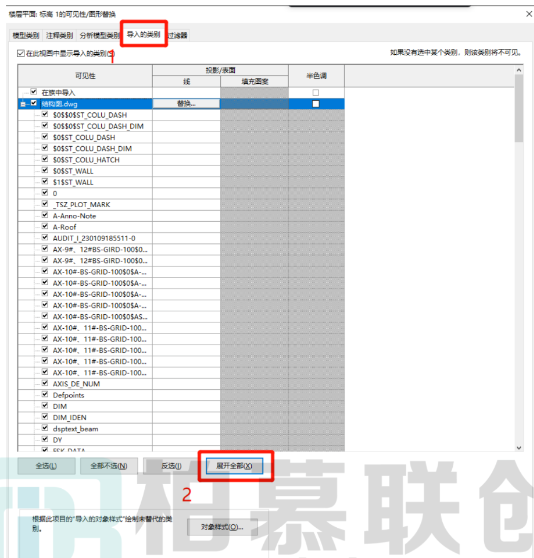Screen dimensions: 534x558
Task: Enable halftone for the 在族中导入 row
Action: 316,93
